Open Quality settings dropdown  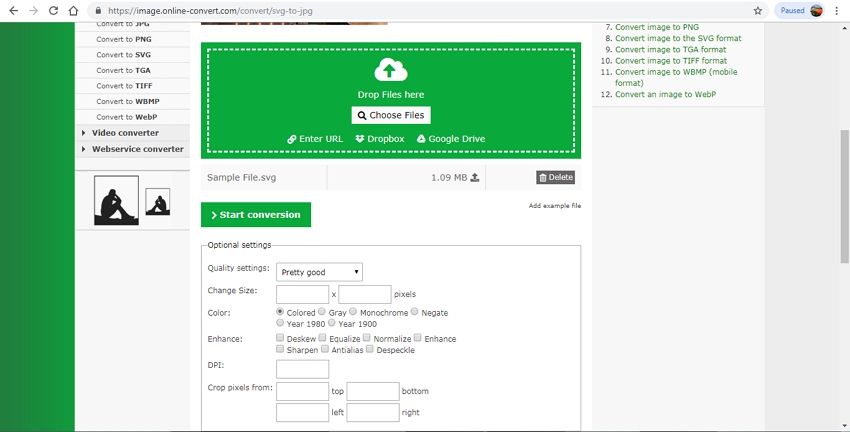tap(319, 272)
